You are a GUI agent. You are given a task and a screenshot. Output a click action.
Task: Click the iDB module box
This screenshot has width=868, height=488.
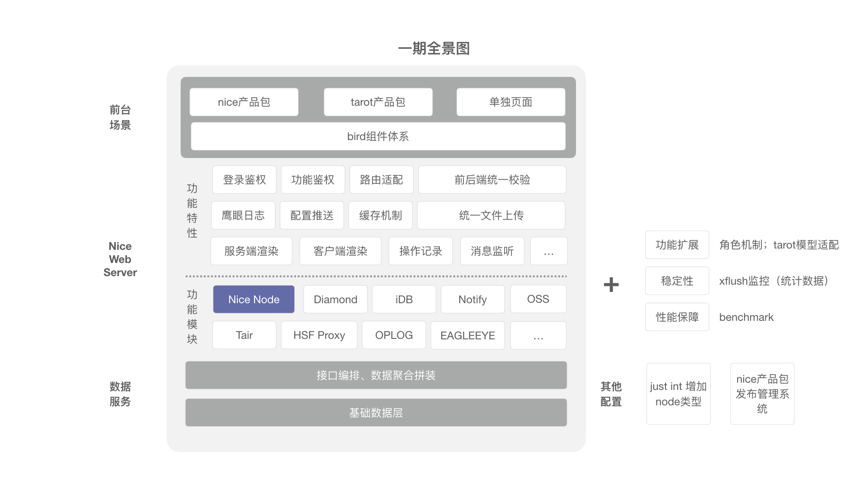point(404,299)
